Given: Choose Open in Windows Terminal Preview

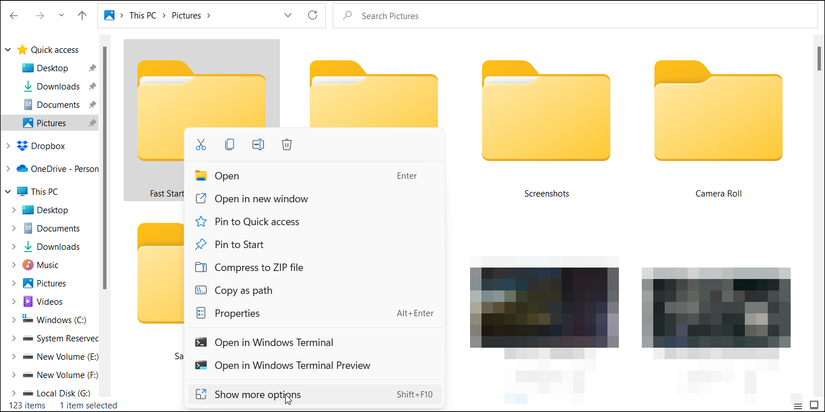Looking at the screenshot, I should point(314,365).
